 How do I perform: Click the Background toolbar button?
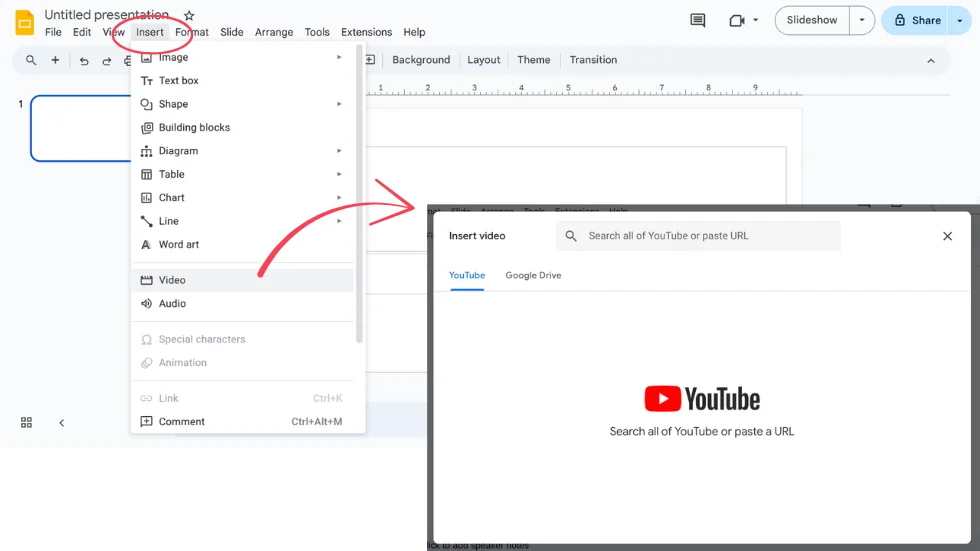pyautogui.click(x=421, y=60)
